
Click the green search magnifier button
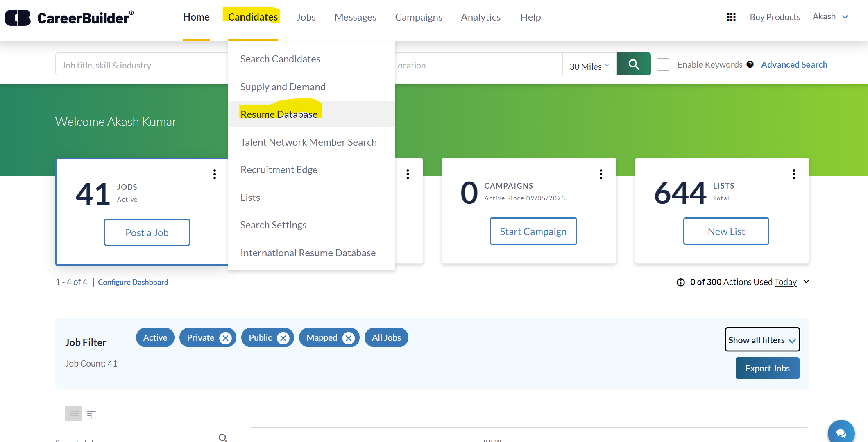click(633, 64)
